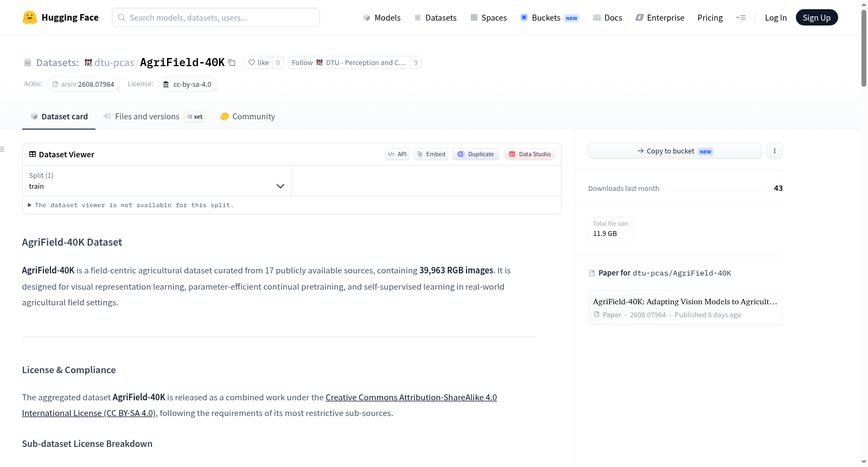Go to Spaces

[x=488, y=17]
